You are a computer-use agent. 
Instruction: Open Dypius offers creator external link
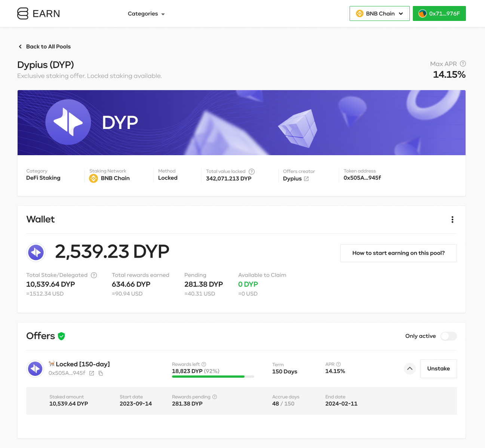point(296,179)
